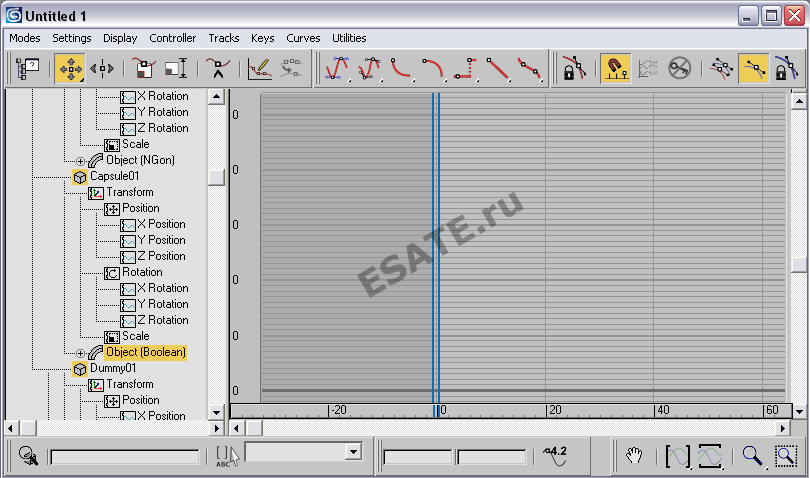
Task: Click Zoom Horizontal Extents icon
Action: tap(678, 456)
